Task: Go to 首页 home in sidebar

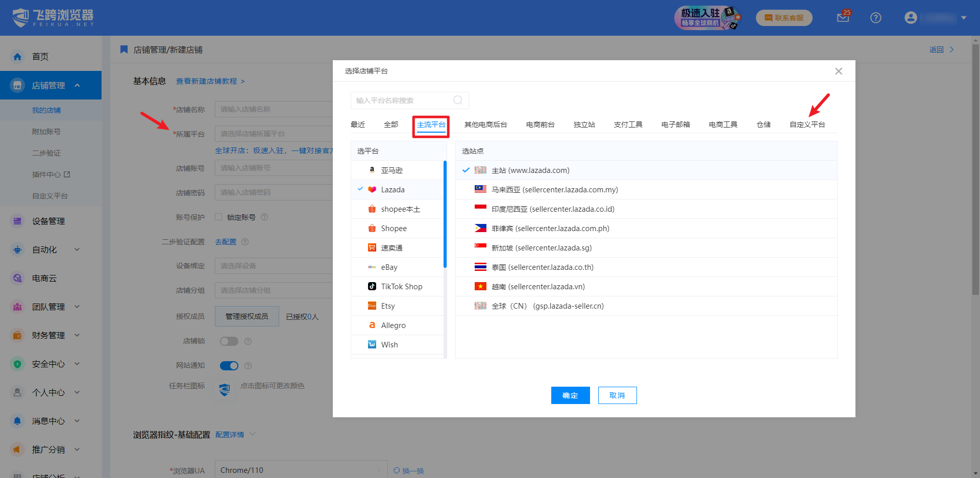Action: 40,57
